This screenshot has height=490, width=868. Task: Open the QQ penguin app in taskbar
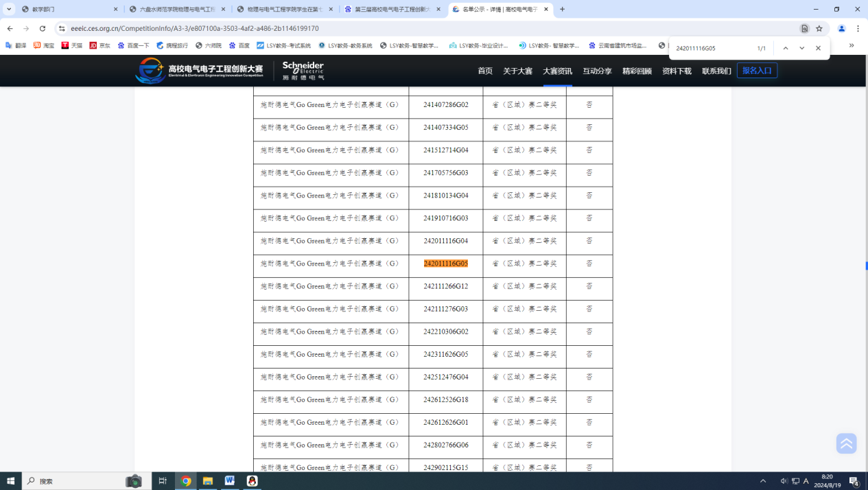(252, 481)
